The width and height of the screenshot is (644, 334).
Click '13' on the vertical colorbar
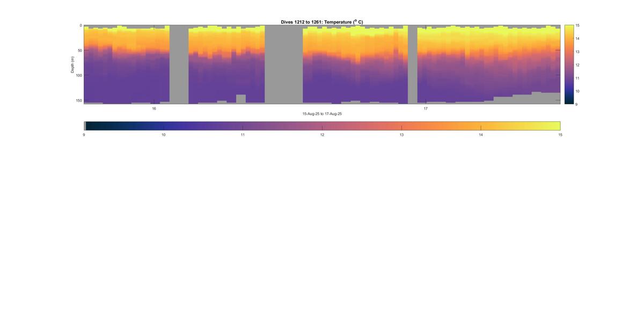[x=578, y=52]
